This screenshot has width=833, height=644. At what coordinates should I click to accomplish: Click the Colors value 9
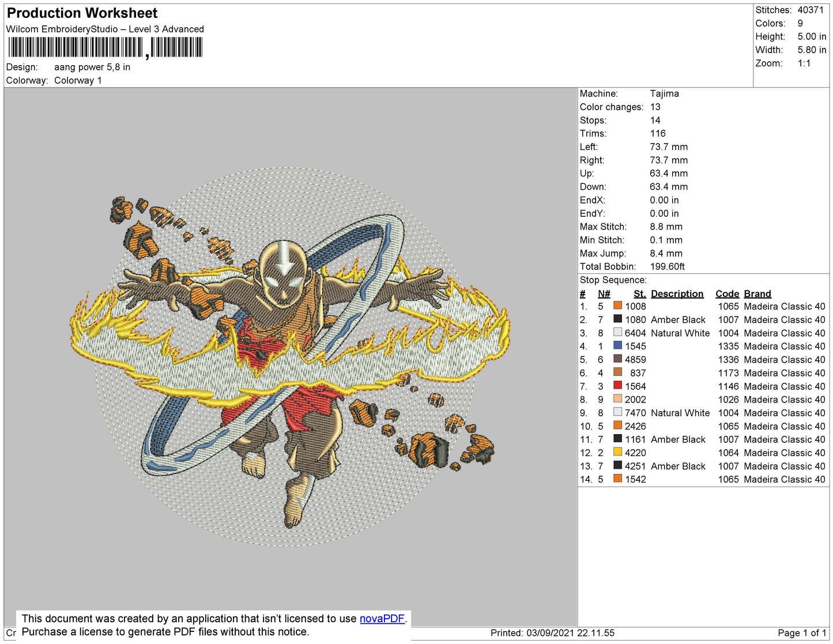click(800, 23)
